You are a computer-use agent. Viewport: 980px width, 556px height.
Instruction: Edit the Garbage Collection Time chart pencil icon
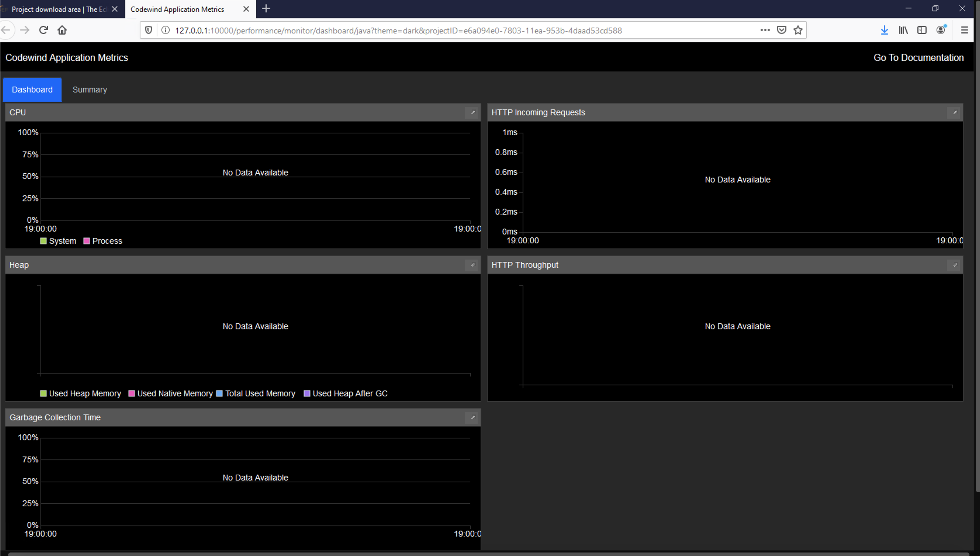click(x=472, y=417)
